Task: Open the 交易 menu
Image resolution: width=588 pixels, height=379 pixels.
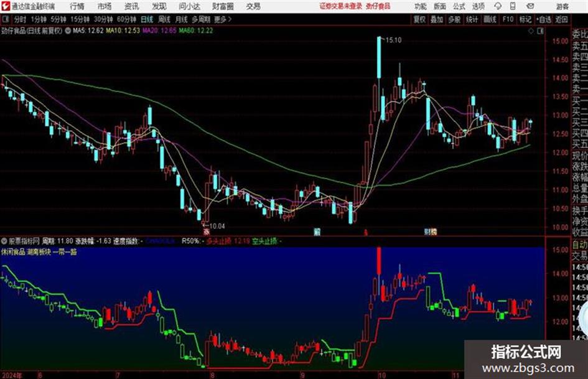Action: tap(253, 6)
